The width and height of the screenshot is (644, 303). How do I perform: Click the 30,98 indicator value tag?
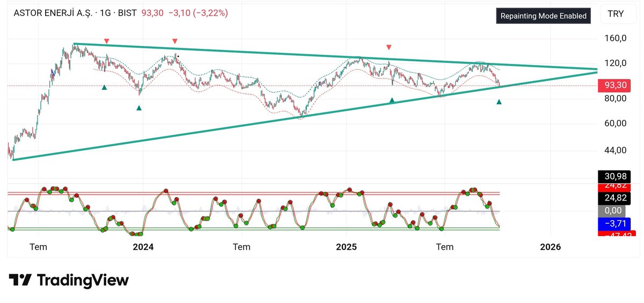click(616, 177)
